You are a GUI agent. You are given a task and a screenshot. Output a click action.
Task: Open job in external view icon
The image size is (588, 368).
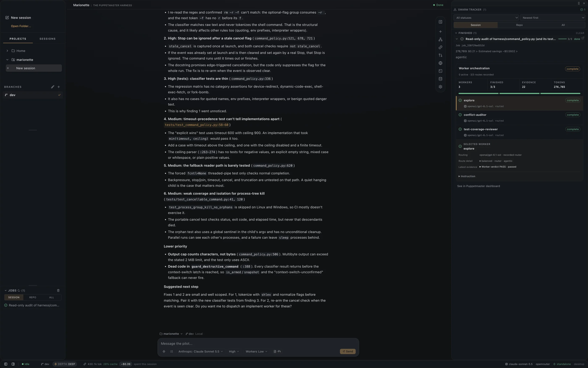click(583, 38)
